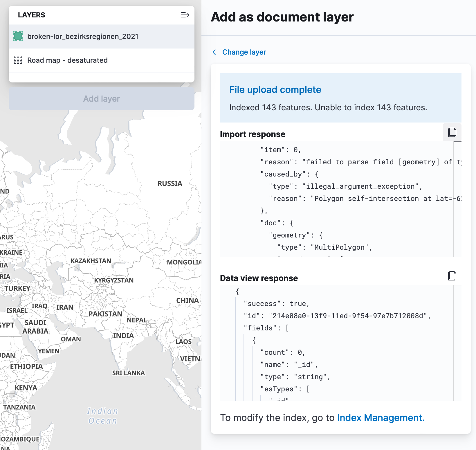The width and height of the screenshot is (476, 450).
Task: Click the File upload complete message
Action: click(275, 89)
